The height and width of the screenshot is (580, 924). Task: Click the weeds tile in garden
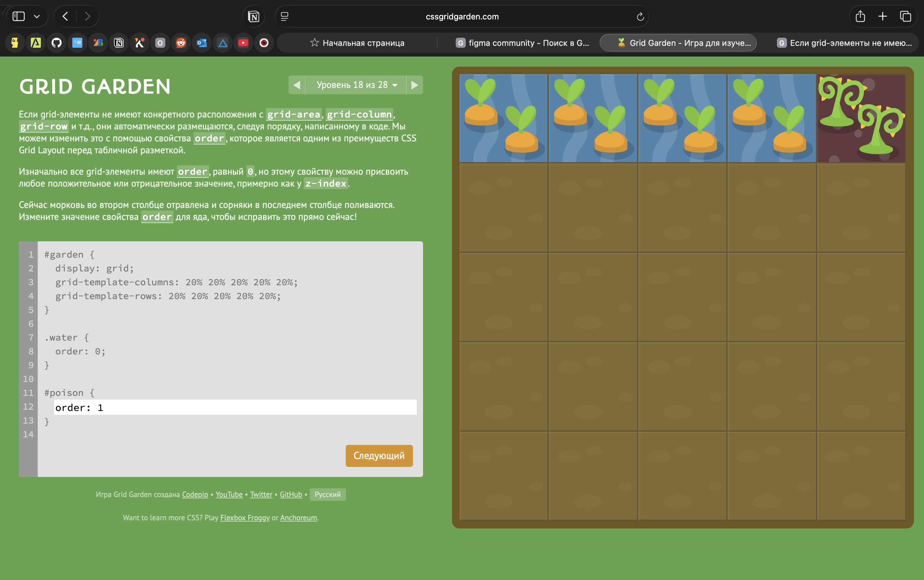pyautogui.click(x=861, y=118)
